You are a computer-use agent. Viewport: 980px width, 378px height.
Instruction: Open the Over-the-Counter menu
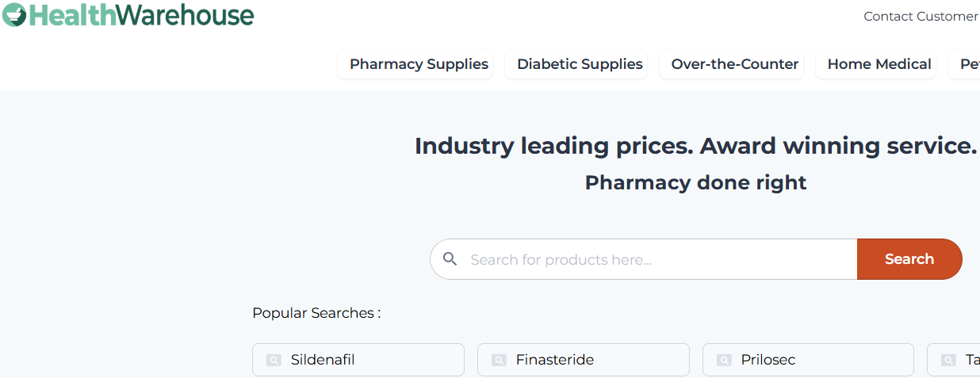734,64
